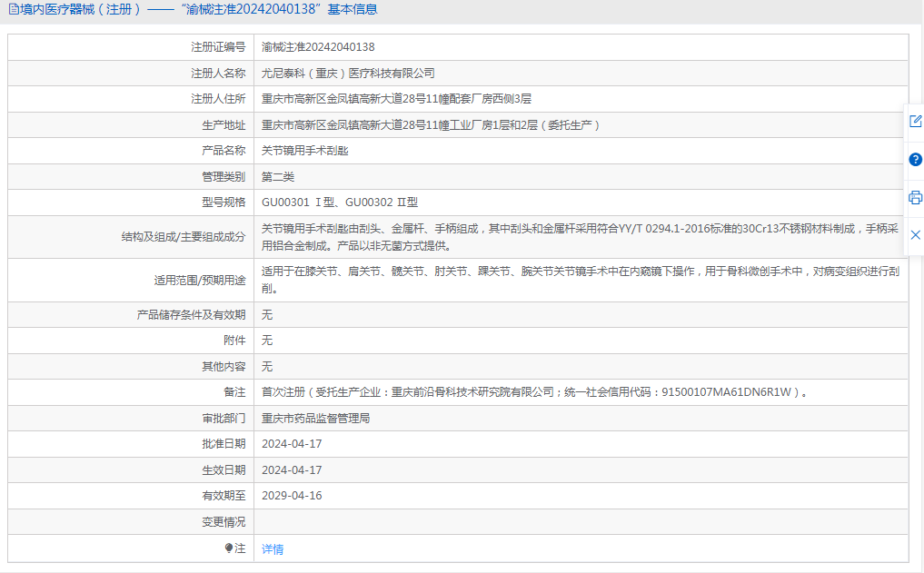
Task: Click the 注册证编号 row label
Action: tap(218, 47)
